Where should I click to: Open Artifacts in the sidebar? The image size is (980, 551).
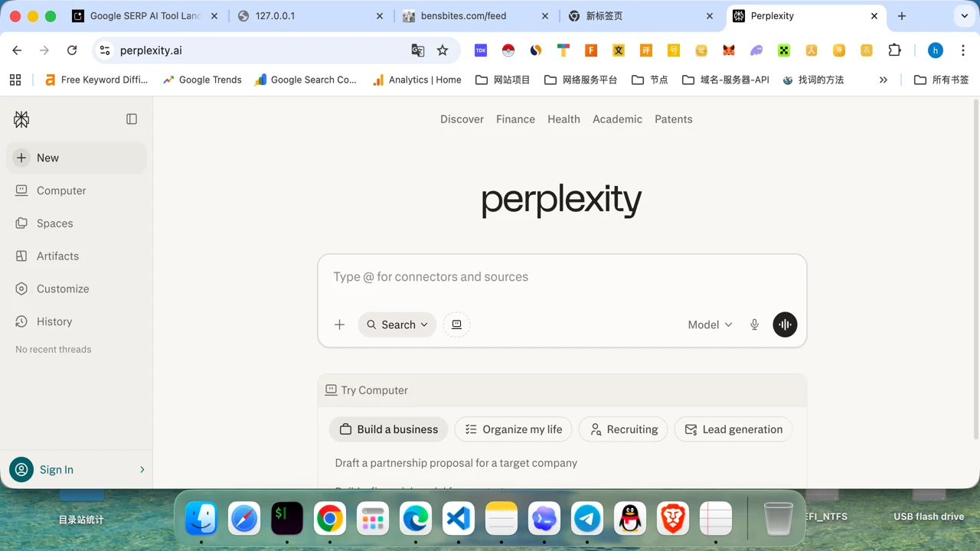coord(77,256)
